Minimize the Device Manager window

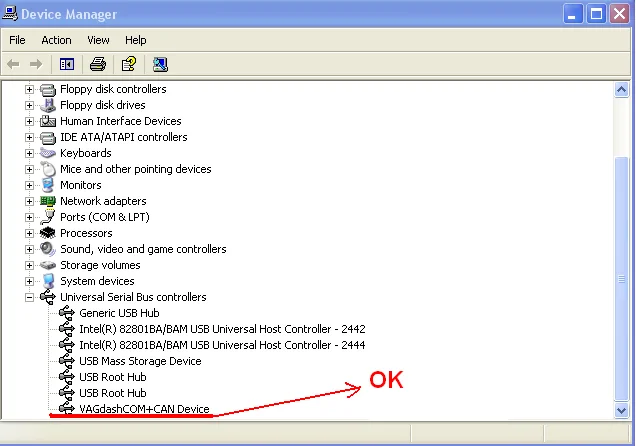pyautogui.click(x=573, y=14)
